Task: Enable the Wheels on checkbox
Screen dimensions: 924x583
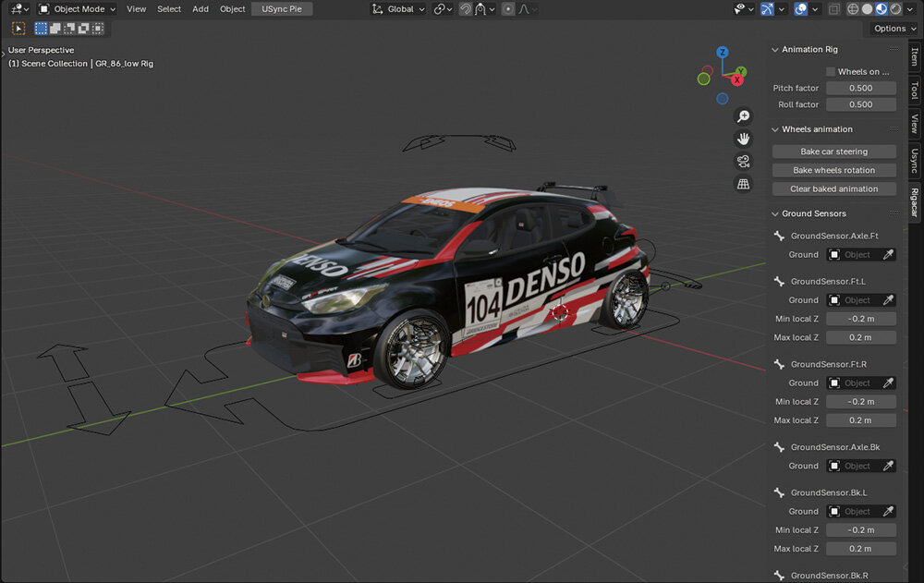Action: [x=831, y=71]
